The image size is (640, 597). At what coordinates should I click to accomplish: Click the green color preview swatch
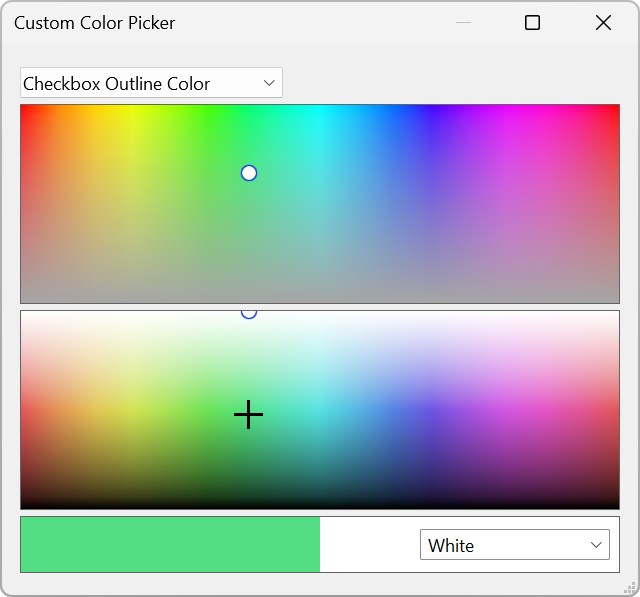pyautogui.click(x=170, y=545)
